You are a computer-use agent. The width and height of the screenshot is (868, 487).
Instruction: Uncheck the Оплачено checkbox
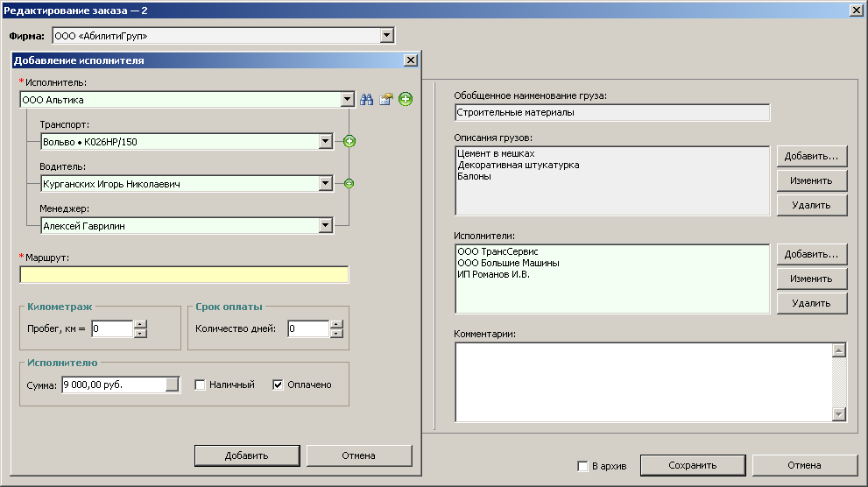tap(279, 385)
